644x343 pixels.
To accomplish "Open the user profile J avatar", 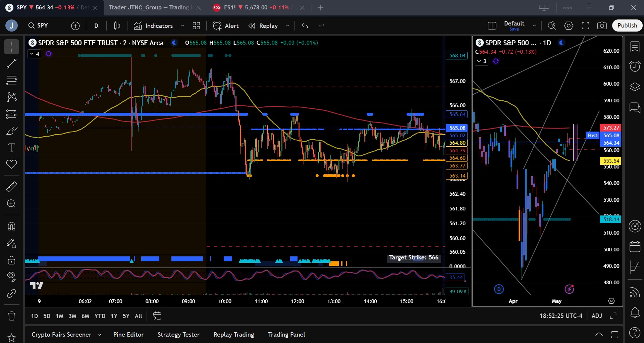I will (11, 26).
